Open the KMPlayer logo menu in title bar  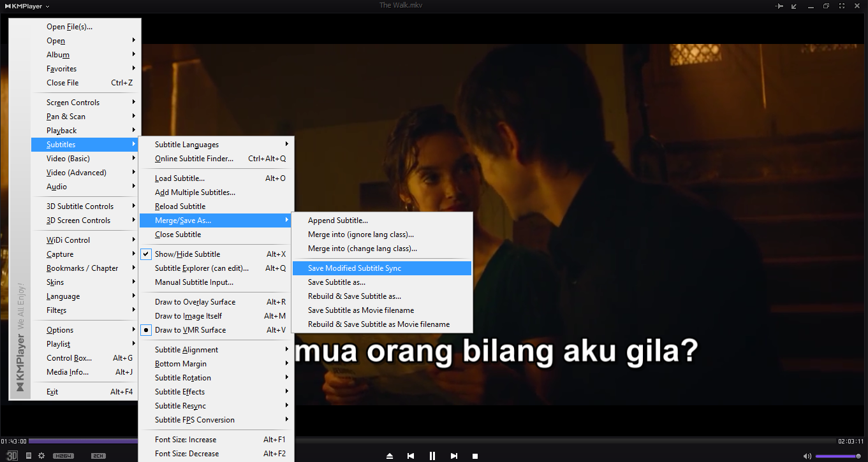(x=27, y=6)
